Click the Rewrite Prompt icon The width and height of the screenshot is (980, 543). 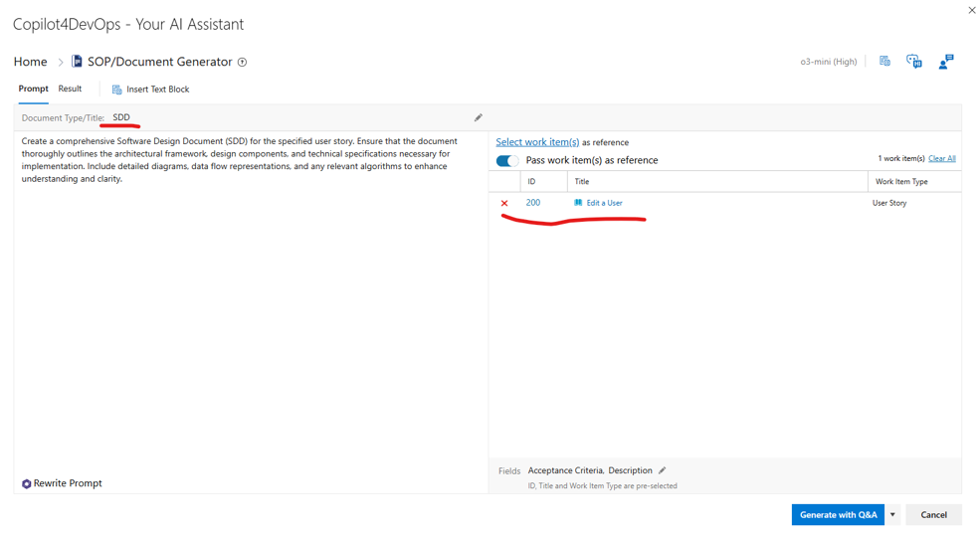(27, 484)
